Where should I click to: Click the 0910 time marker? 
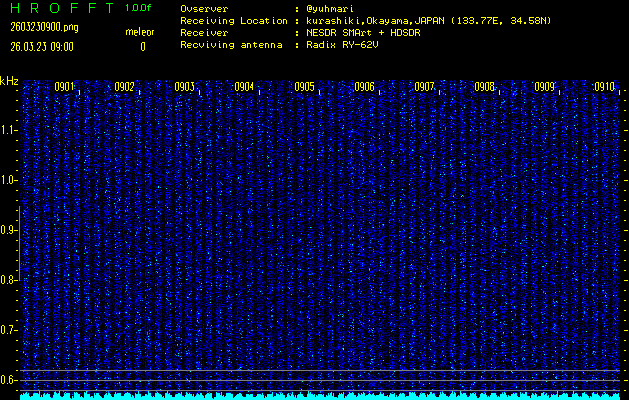tap(604, 87)
